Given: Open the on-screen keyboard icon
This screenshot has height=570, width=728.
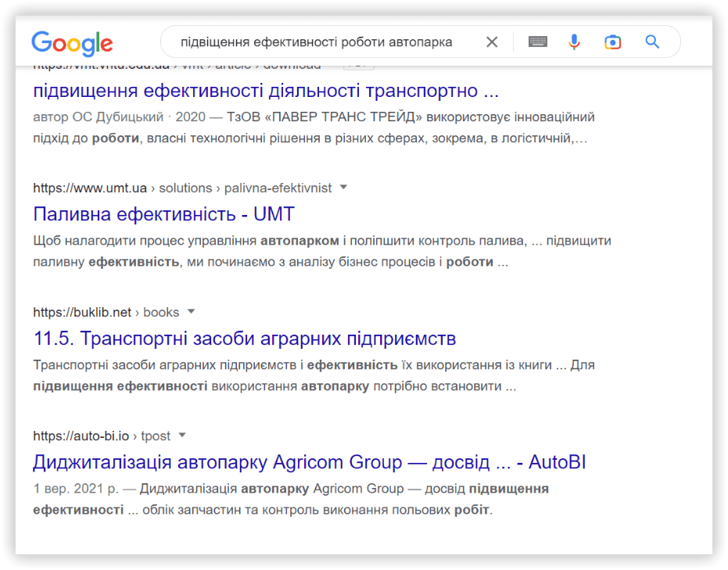Looking at the screenshot, I should tap(538, 41).
